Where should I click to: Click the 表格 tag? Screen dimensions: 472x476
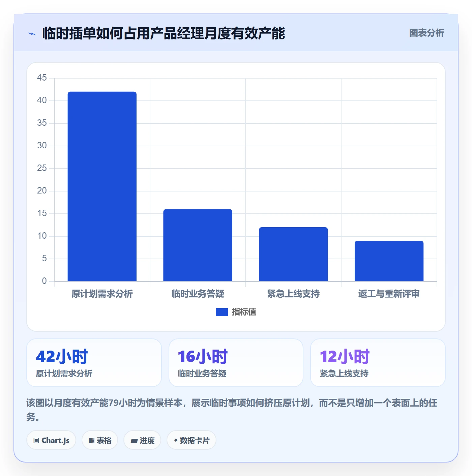point(100,440)
